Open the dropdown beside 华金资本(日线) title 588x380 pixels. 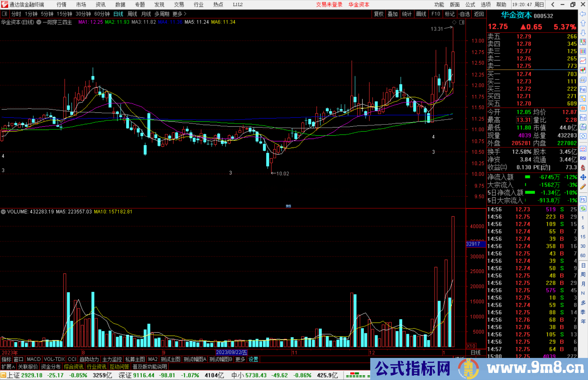39,22
